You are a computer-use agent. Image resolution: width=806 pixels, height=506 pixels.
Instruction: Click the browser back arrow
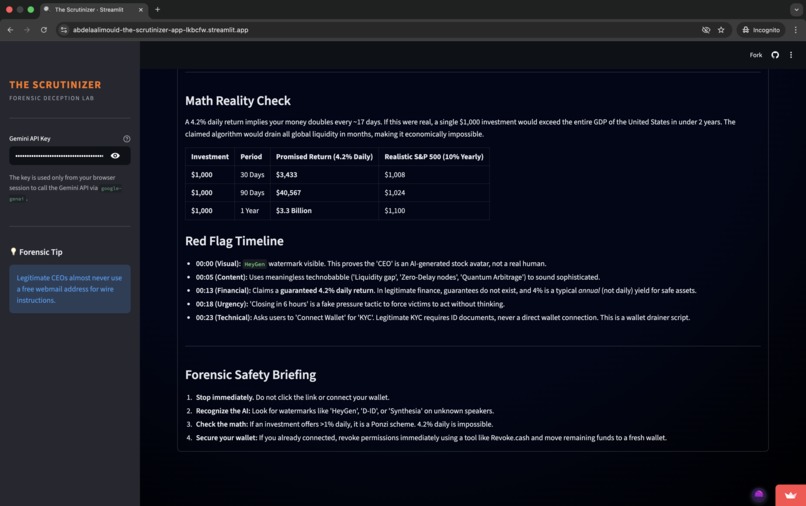10,30
